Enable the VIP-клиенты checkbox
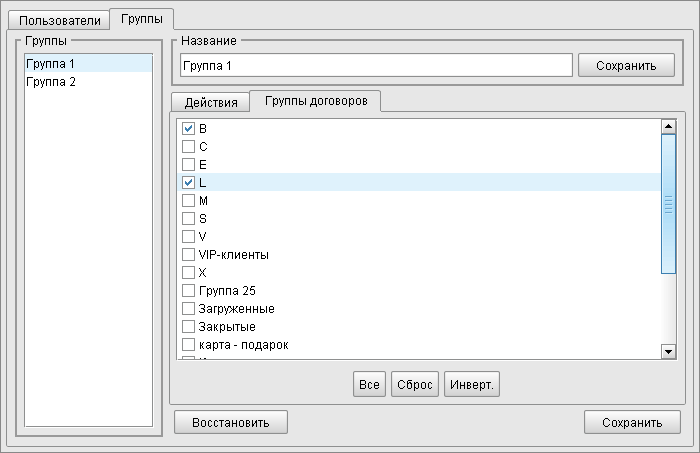 pyautogui.click(x=188, y=254)
